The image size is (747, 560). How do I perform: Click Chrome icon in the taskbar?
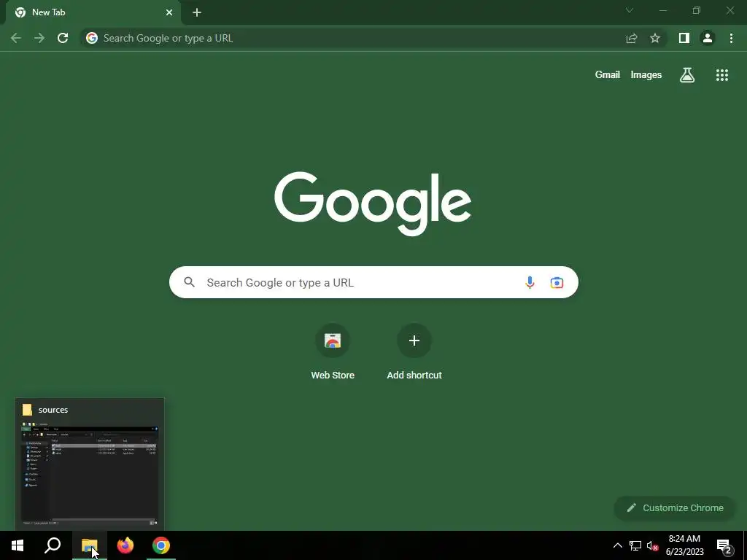click(x=161, y=545)
